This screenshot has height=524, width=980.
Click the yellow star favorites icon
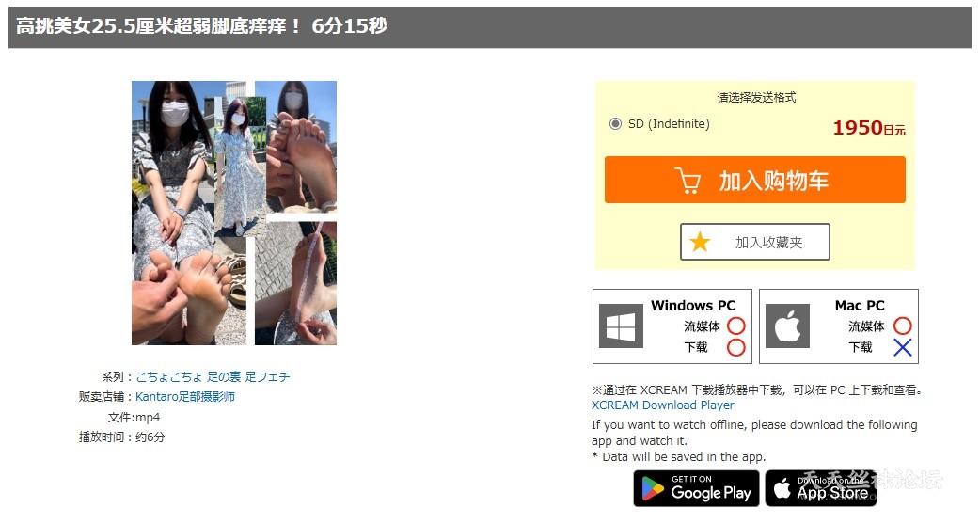pos(700,242)
